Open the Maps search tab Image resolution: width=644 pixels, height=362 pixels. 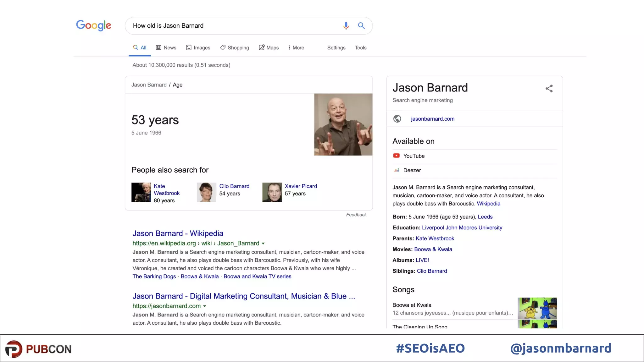pyautogui.click(x=269, y=48)
